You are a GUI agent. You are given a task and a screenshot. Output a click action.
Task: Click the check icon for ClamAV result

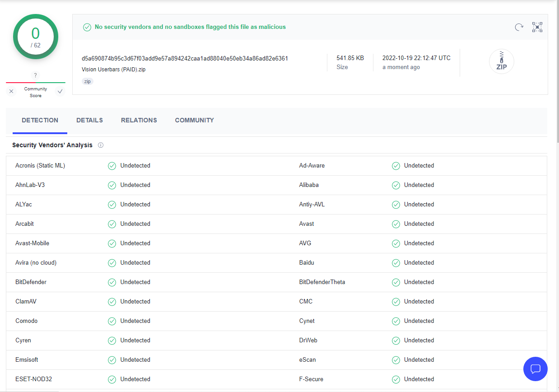[x=112, y=302]
